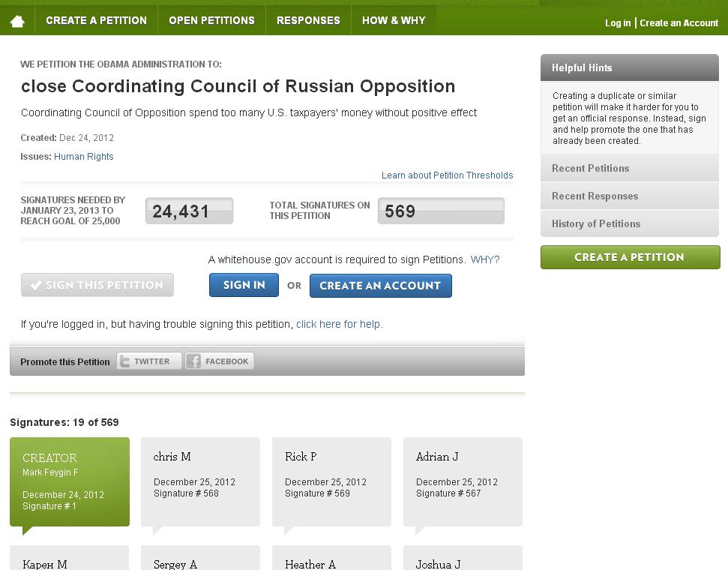The width and height of the screenshot is (728, 570).
Task: Click the Create an Account header link
Action: click(679, 22)
